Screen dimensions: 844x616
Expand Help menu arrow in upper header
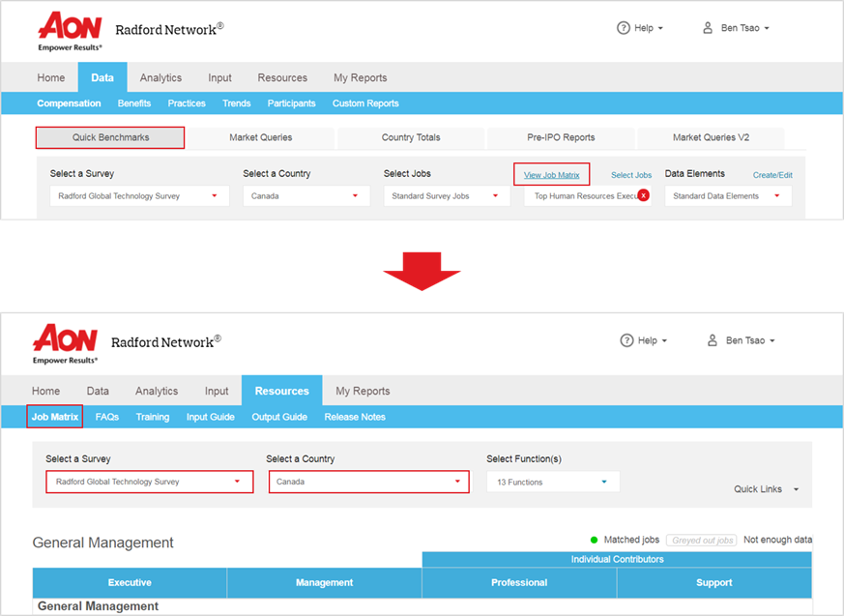tap(660, 28)
